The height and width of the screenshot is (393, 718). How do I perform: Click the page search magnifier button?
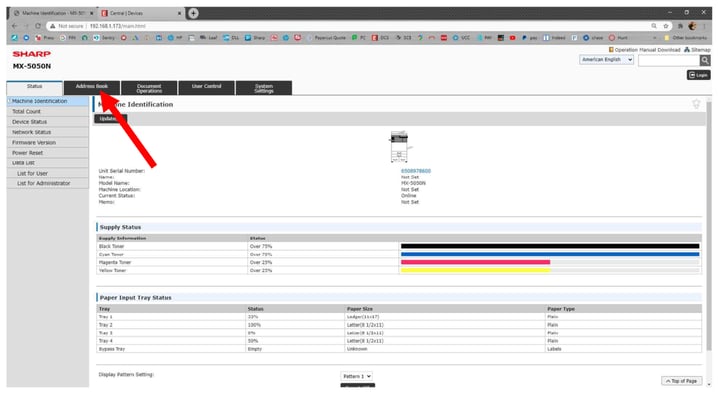(705, 60)
